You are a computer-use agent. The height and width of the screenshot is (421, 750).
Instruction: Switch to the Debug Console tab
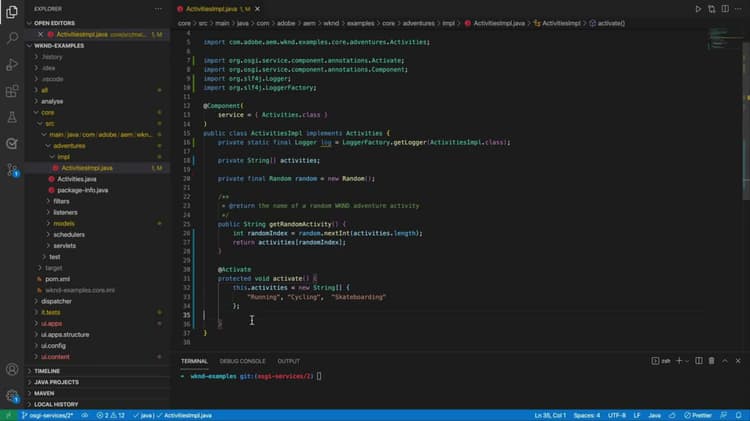point(243,361)
